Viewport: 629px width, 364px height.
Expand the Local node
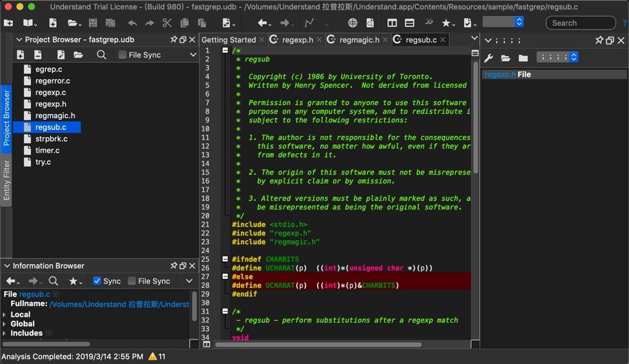[x=5, y=314]
